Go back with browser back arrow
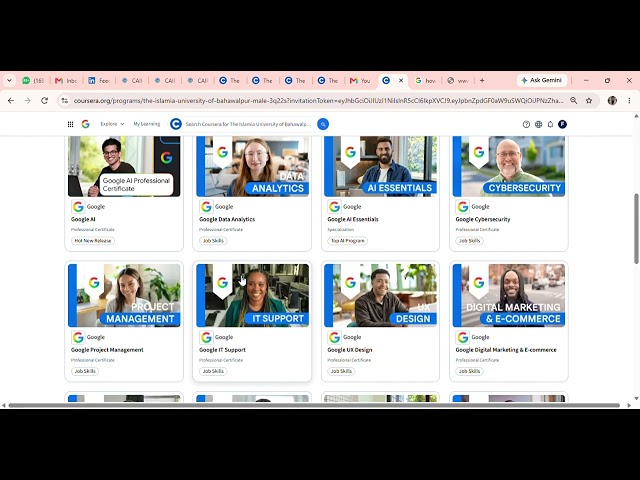The height and width of the screenshot is (480, 640). coord(11,100)
